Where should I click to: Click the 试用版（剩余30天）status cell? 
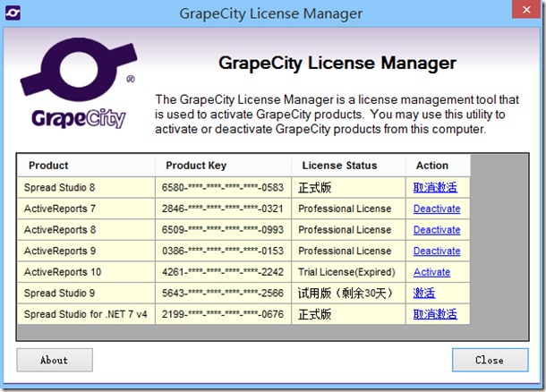[x=348, y=294]
